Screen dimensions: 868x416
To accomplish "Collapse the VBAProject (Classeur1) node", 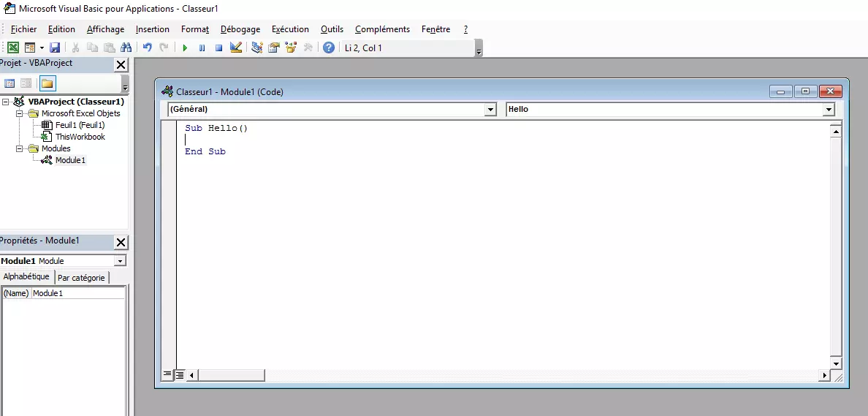I will pos(6,102).
